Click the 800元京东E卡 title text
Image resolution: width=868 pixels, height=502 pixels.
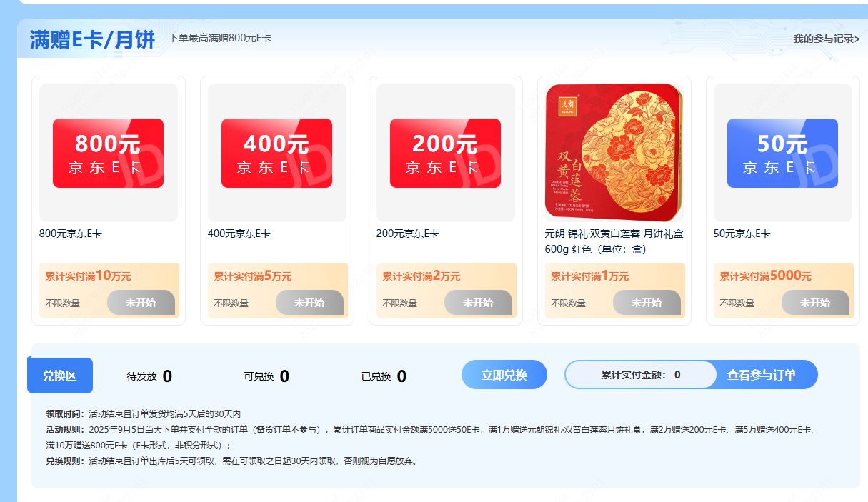point(71,234)
